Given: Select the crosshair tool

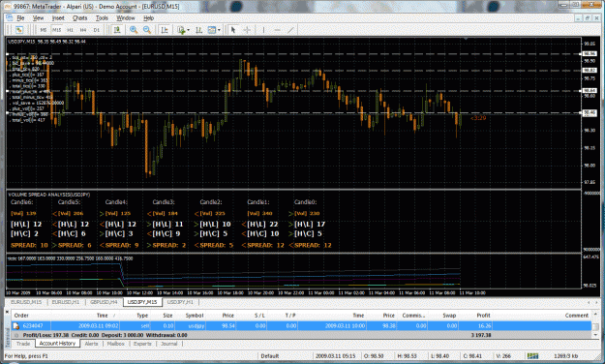Looking at the screenshot, I should pos(247,30).
